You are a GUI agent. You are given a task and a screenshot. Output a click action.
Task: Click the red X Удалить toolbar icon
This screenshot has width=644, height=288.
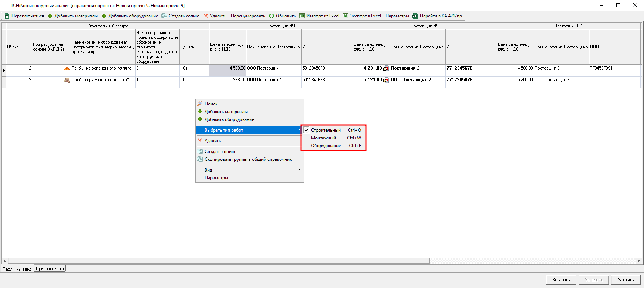point(206,16)
